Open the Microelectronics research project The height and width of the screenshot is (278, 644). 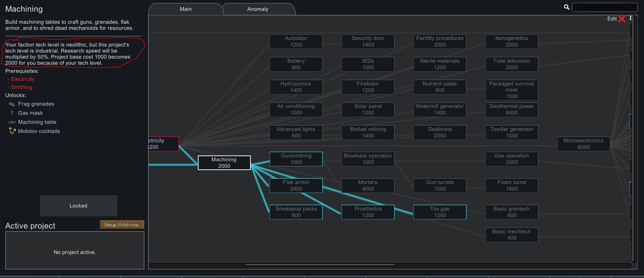click(x=584, y=144)
